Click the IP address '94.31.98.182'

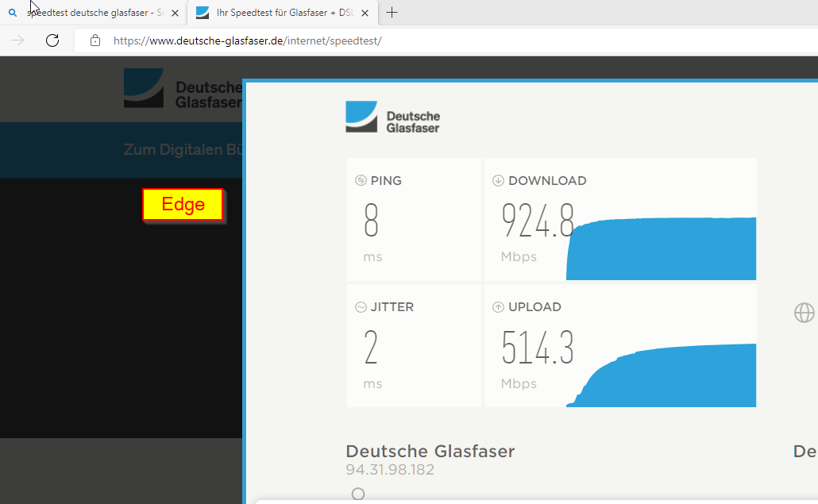(390, 470)
